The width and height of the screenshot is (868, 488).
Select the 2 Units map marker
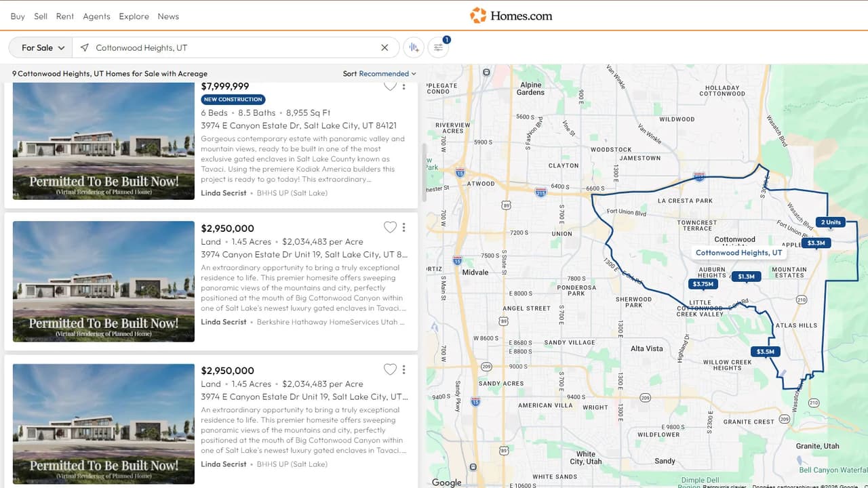(830, 222)
